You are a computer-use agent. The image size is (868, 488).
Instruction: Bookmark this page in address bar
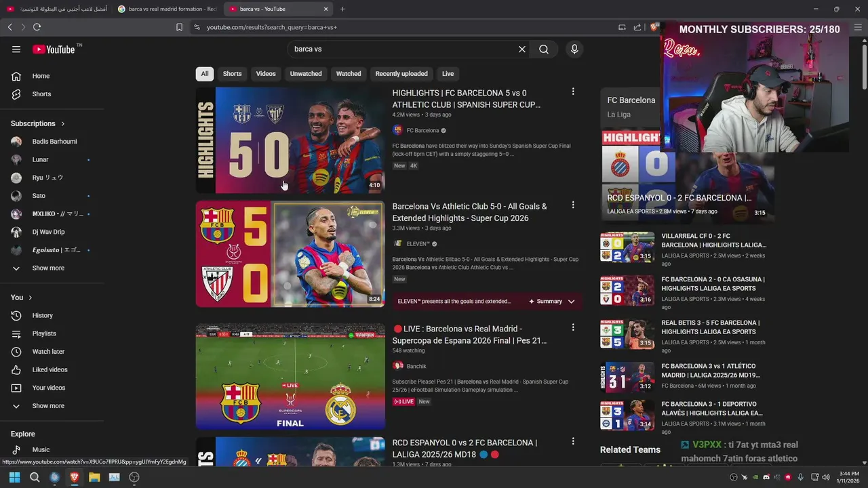pyautogui.click(x=179, y=27)
